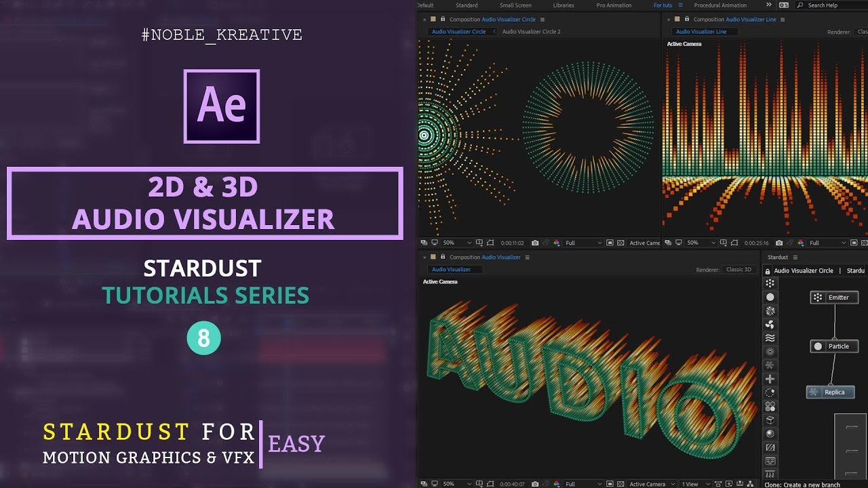
Task: Open Full resolution dropdown in Audio Visualizer Line viewer
Action: 827,243
